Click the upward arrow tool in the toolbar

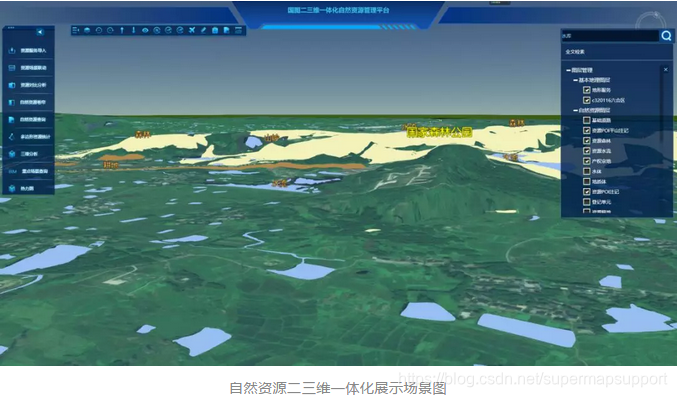pyautogui.click(x=122, y=30)
